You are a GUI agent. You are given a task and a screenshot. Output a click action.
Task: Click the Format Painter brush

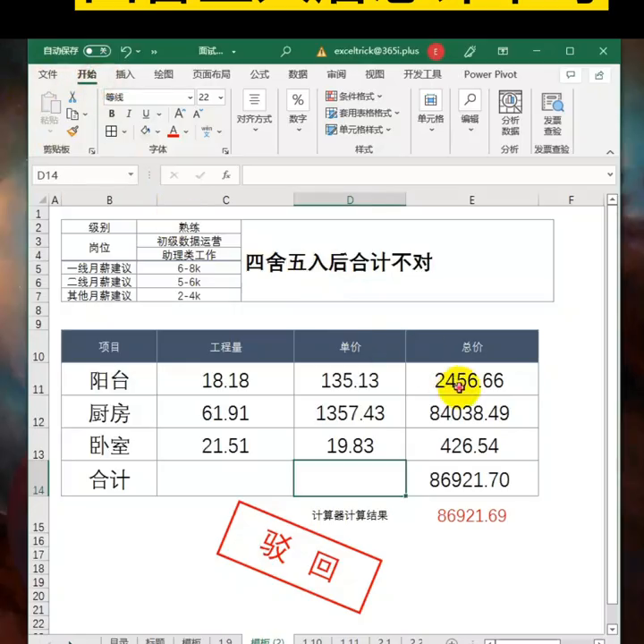(72, 131)
